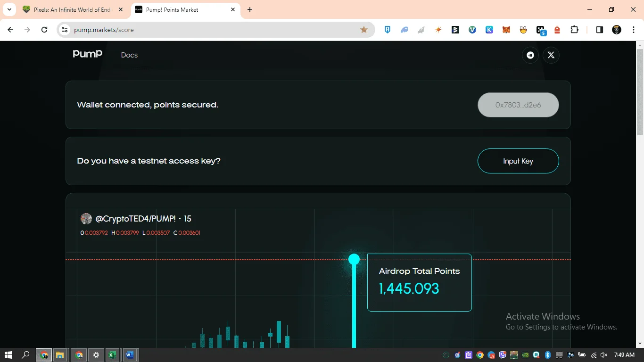Toggle the Chrome side panel

600,30
